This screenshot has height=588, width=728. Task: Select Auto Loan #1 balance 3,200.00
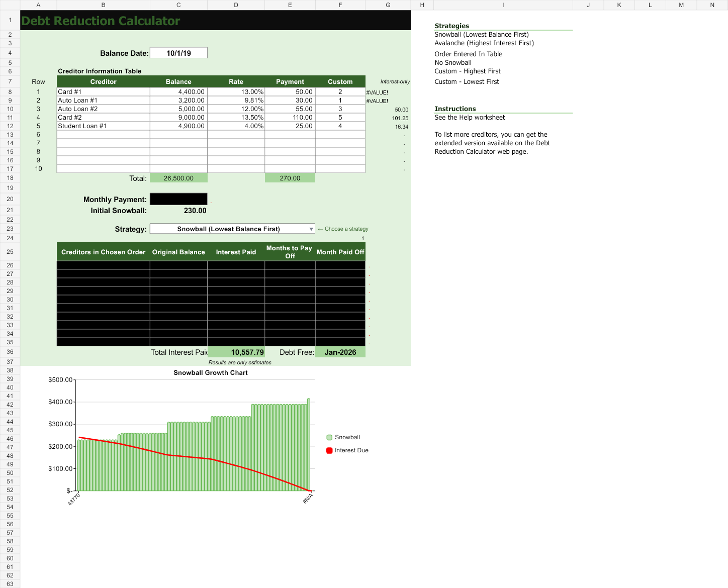[179, 101]
